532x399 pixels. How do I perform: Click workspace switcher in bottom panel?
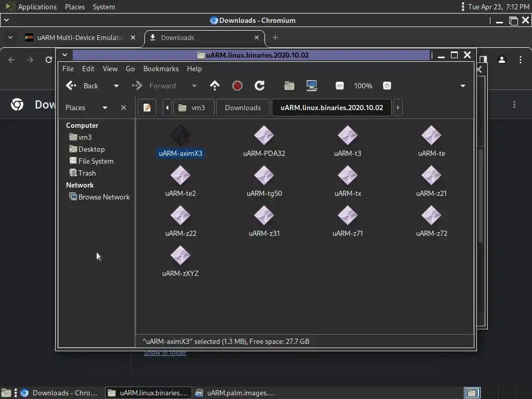(472, 393)
